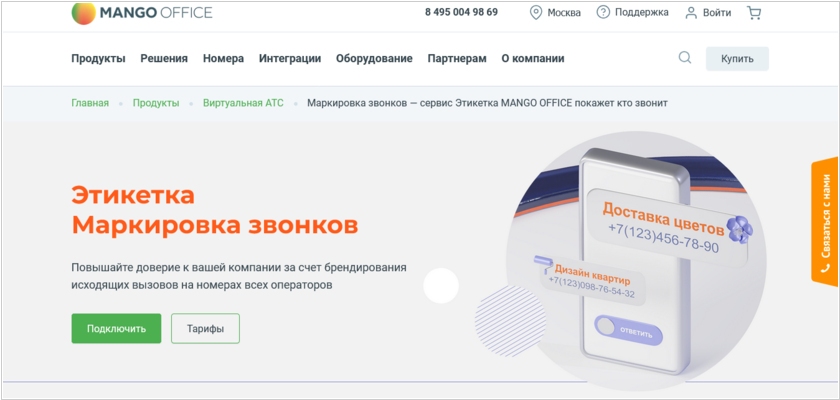Click the Купить button

pos(737,59)
